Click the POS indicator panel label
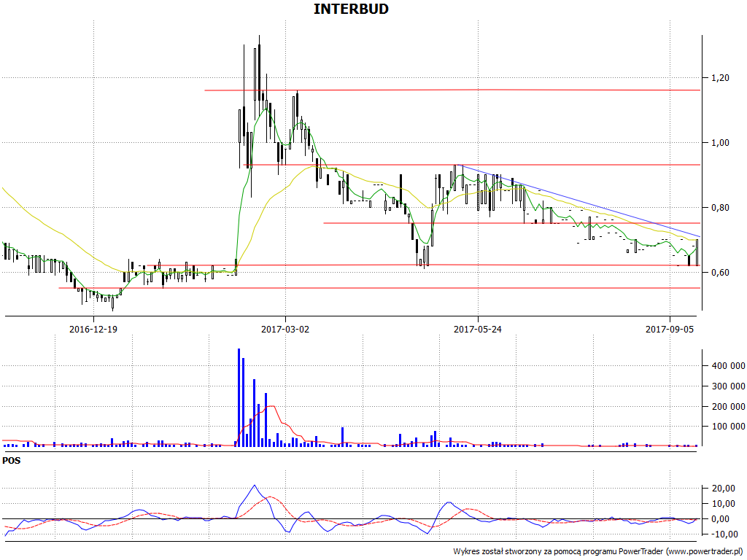 (x=12, y=461)
